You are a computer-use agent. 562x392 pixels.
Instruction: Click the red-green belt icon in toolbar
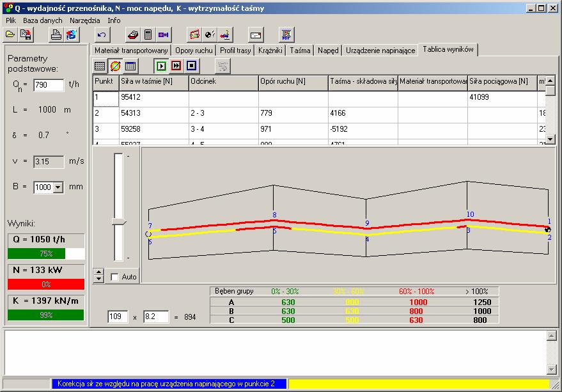194,35
